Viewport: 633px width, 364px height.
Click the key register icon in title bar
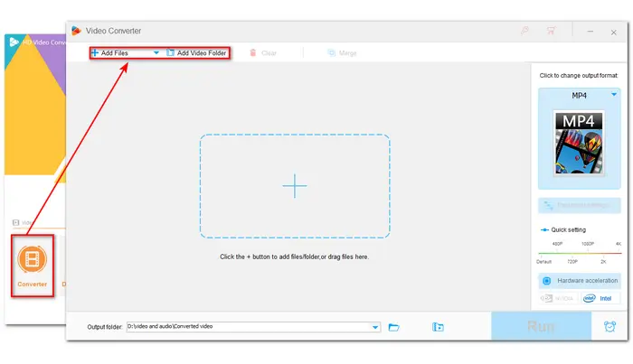[524, 31]
